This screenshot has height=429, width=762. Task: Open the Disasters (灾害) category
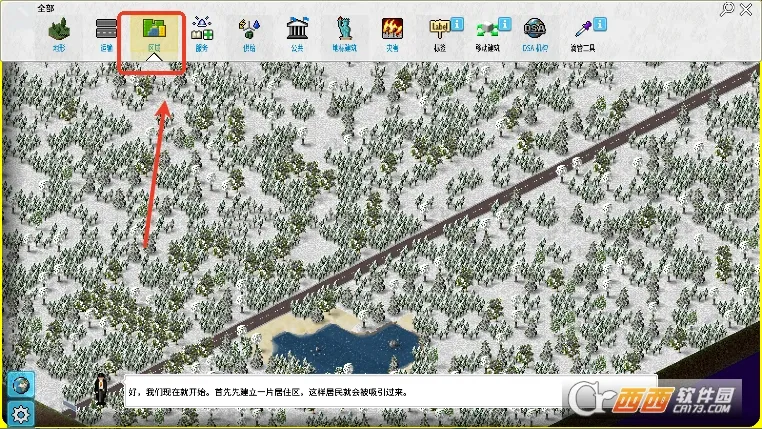click(392, 34)
